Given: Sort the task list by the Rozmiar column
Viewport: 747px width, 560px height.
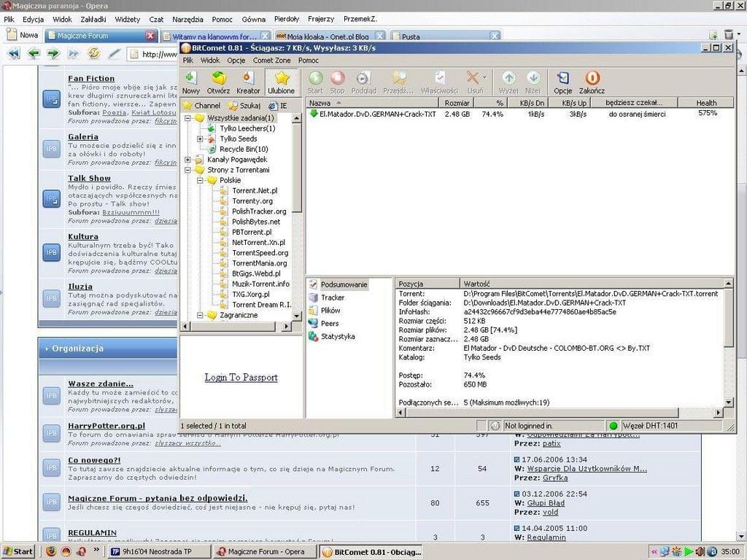Looking at the screenshot, I should pyautogui.click(x=457, y=103).
